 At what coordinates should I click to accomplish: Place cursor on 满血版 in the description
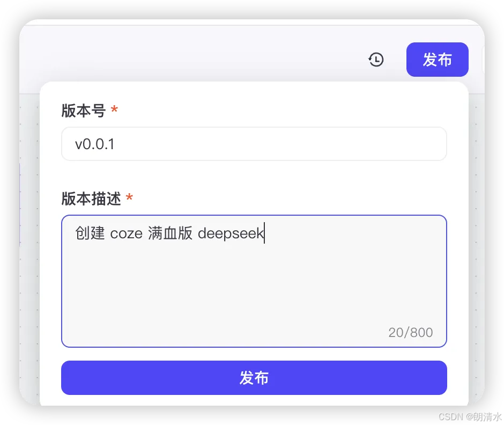170,233
